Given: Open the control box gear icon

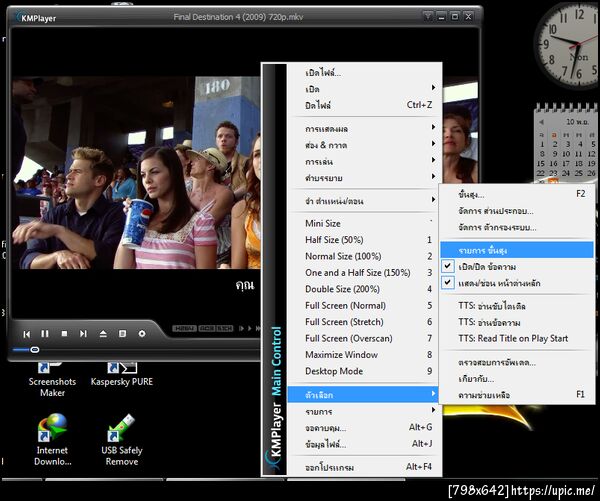Looking at the screenshot, I should point(142,334).
